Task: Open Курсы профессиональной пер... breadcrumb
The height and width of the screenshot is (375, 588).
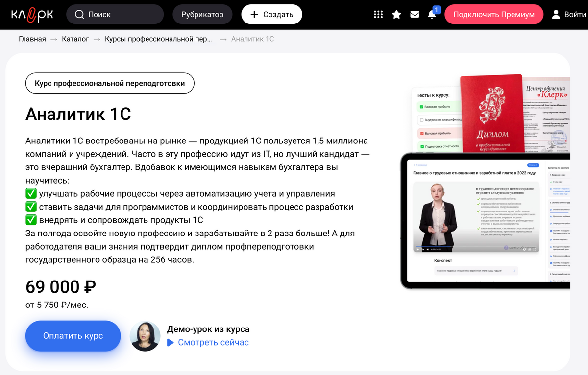Action: coord(159,39)
